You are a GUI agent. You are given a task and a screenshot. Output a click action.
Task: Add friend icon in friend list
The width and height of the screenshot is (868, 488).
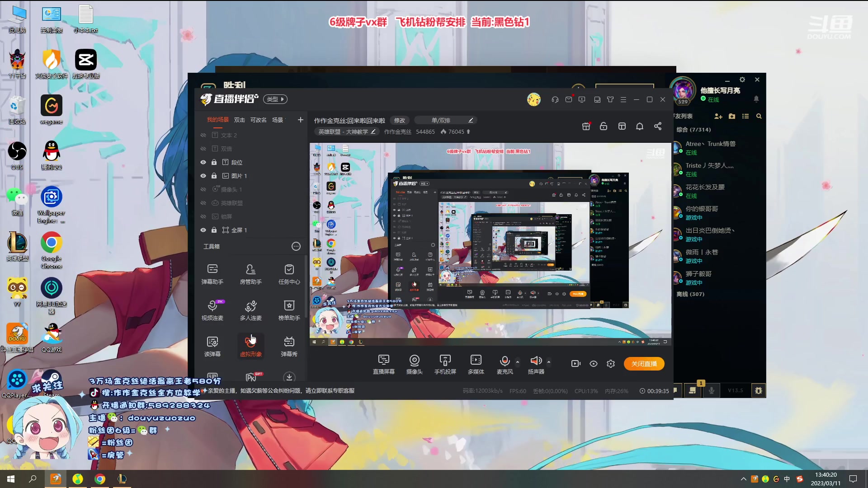(718, 116)
